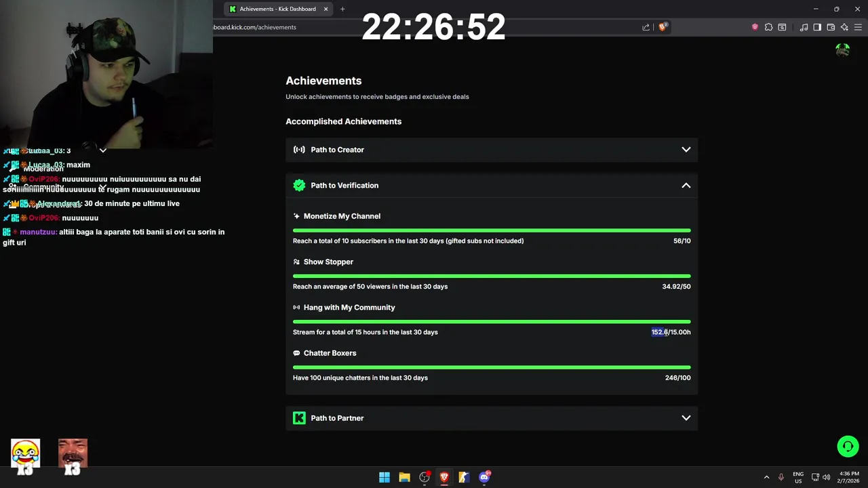The image size is (868, 488).
Task: Expand the Path to Partner section
Action: click(x=492, y=418)
